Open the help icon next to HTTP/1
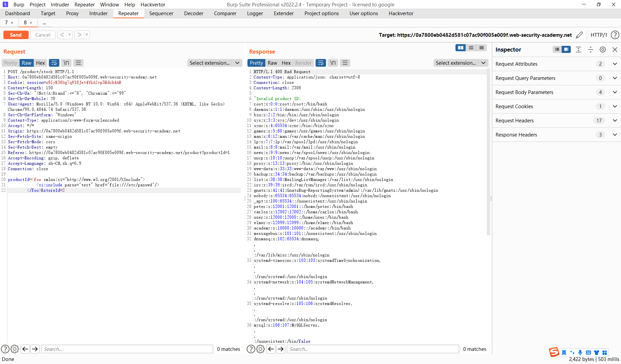621x364 pixels. 615,35
